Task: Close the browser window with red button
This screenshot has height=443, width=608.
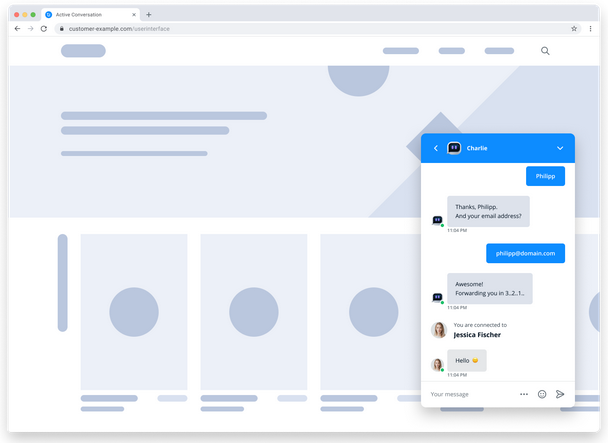Action: coord(16,15)
